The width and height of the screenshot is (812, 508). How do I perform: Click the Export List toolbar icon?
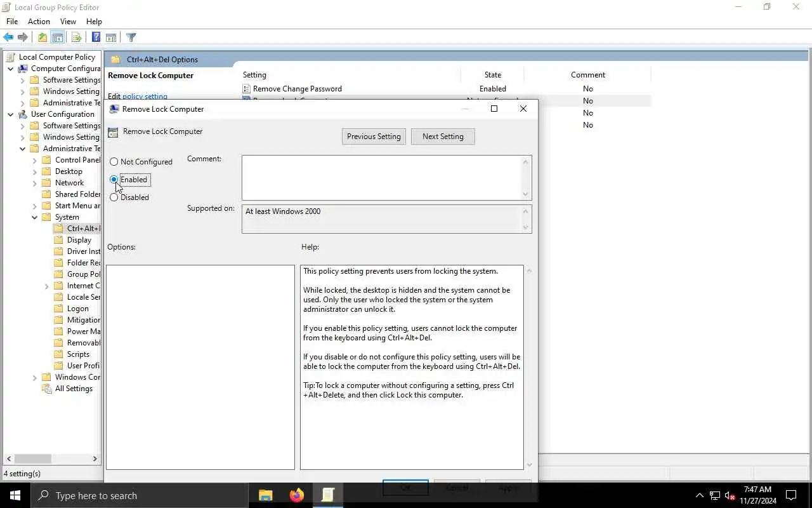click(x=76, y=37)
